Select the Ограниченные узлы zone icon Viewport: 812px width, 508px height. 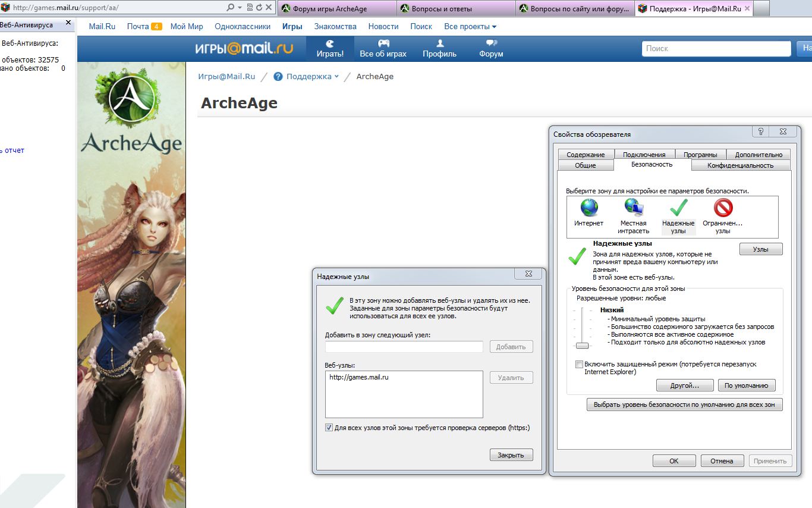coord(723,208)
